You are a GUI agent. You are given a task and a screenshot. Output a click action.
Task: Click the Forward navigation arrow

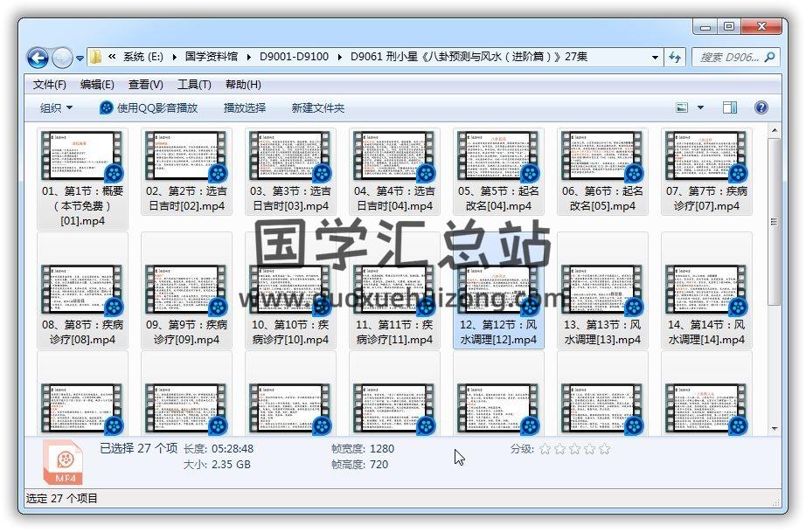pos(62,58)
